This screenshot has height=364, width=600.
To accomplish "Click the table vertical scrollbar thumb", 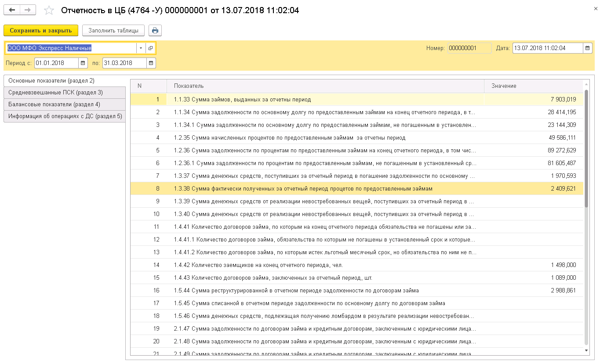I will point(586,148).
